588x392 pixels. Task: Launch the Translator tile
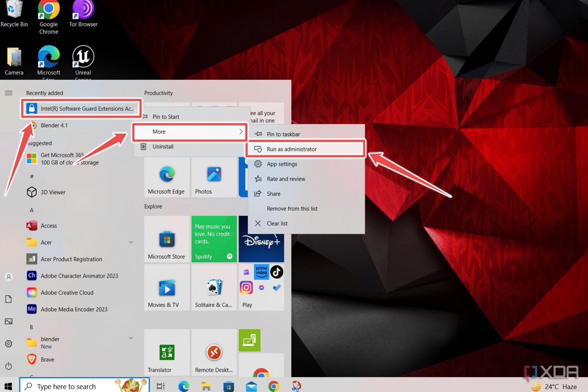click(167, 353)
